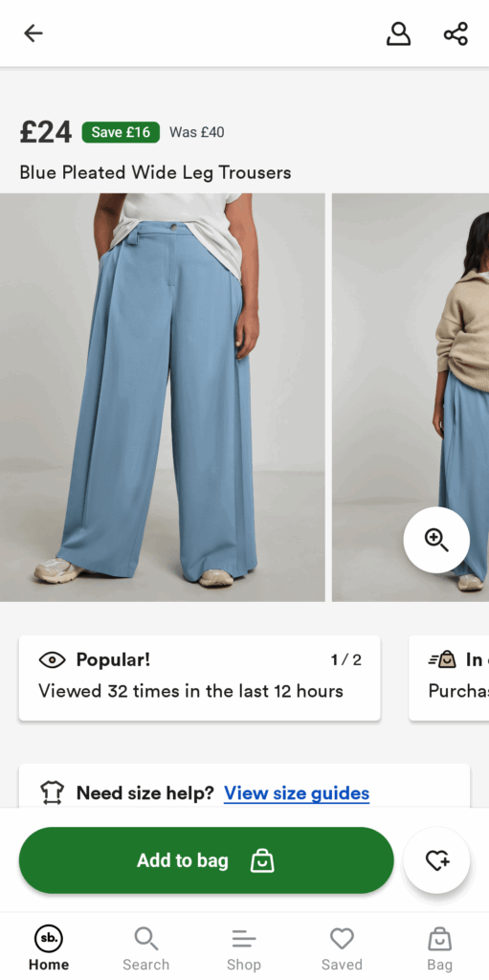Screen dimensions: 489x980
Task: Switch to the Search tab
Action: click(x=146, y=948)
